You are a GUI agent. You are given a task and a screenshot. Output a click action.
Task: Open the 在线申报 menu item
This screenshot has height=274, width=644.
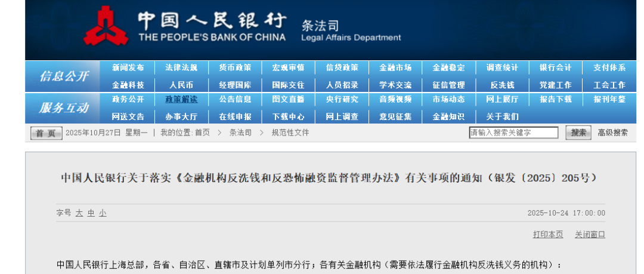(x=235, y=117)
